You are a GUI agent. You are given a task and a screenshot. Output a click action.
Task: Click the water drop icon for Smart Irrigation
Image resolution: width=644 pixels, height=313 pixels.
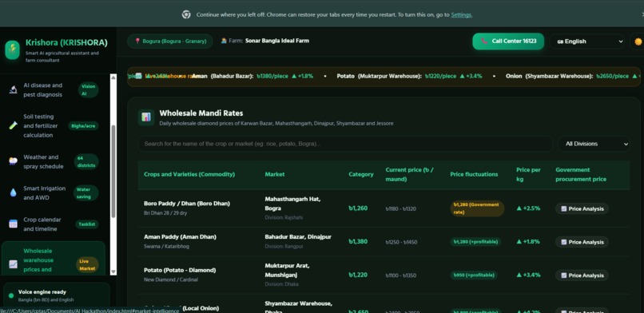(x=13, y=192)
